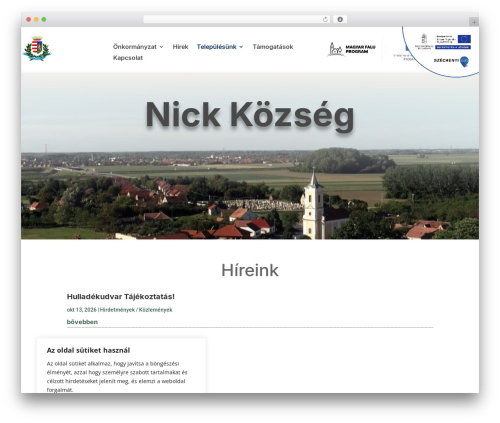Viewport: 500px width, 423px height.
Task: Reload the page with the refresh icon
Action: pyautogui.click(x=325, y=19)
